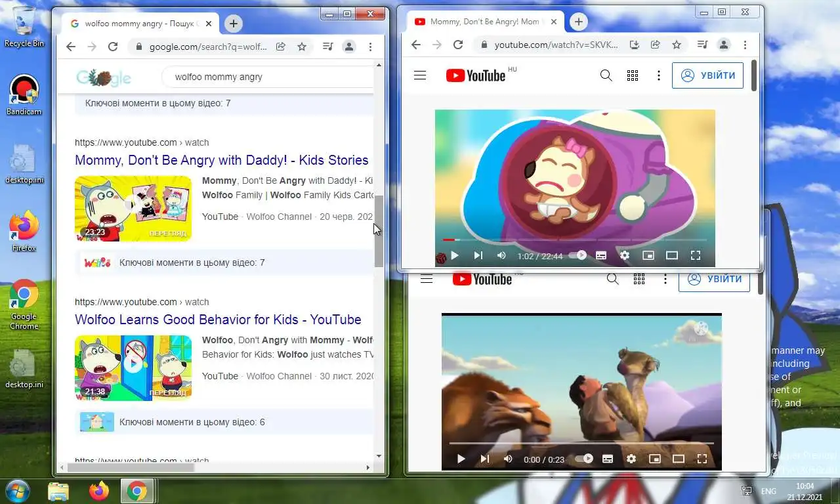Go back in the Google search window

tap(70, 47)
